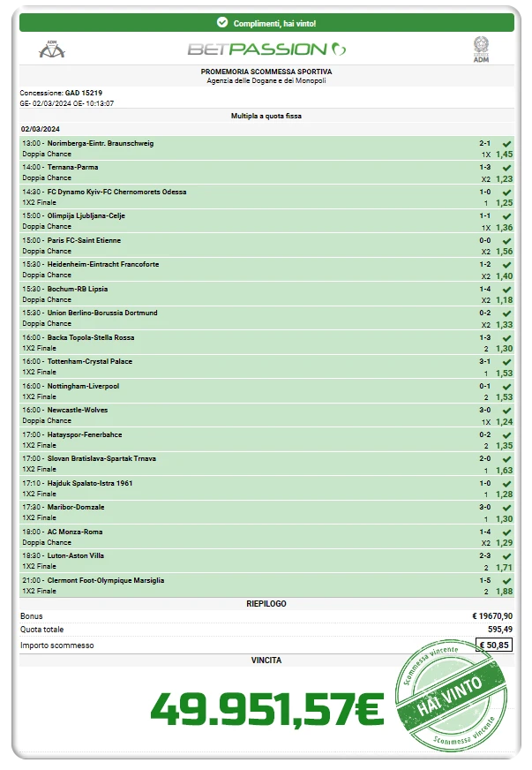This screenshot has width=532, height=770.
Task: Click the green check for Bochum-RB Lipsia
Action: point(507,290)
